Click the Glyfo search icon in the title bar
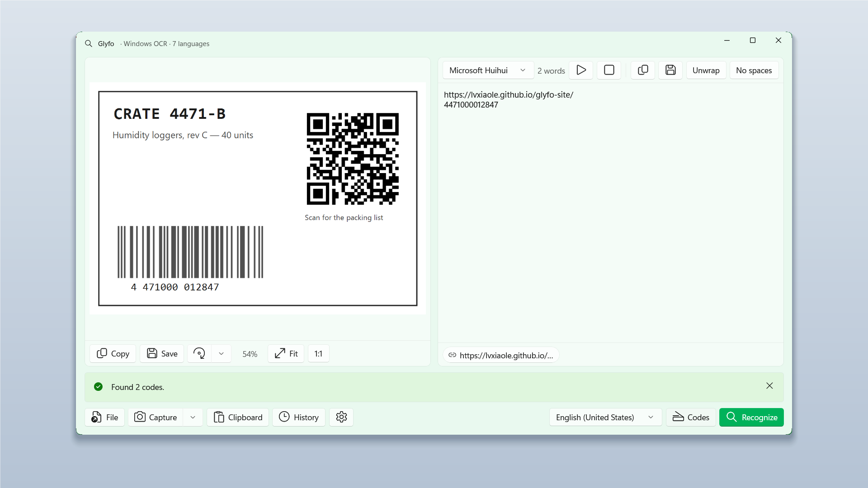 pos(89,44)
